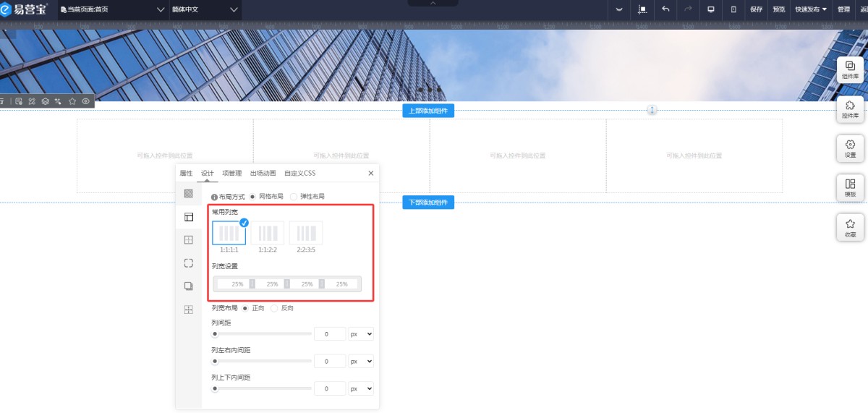Click the background fill icon in design sidebar
868x413 pixels.
pyautogui.click(x=189, y=193)
